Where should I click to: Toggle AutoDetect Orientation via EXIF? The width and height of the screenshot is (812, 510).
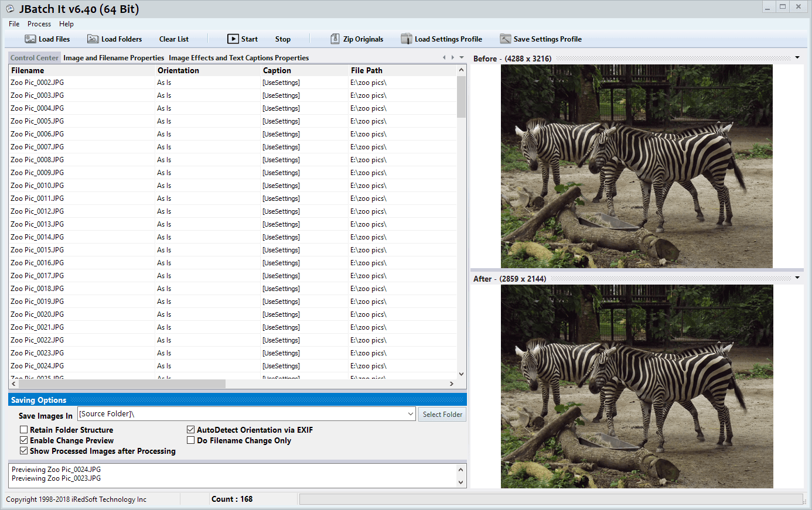click(x=191, y=430)
